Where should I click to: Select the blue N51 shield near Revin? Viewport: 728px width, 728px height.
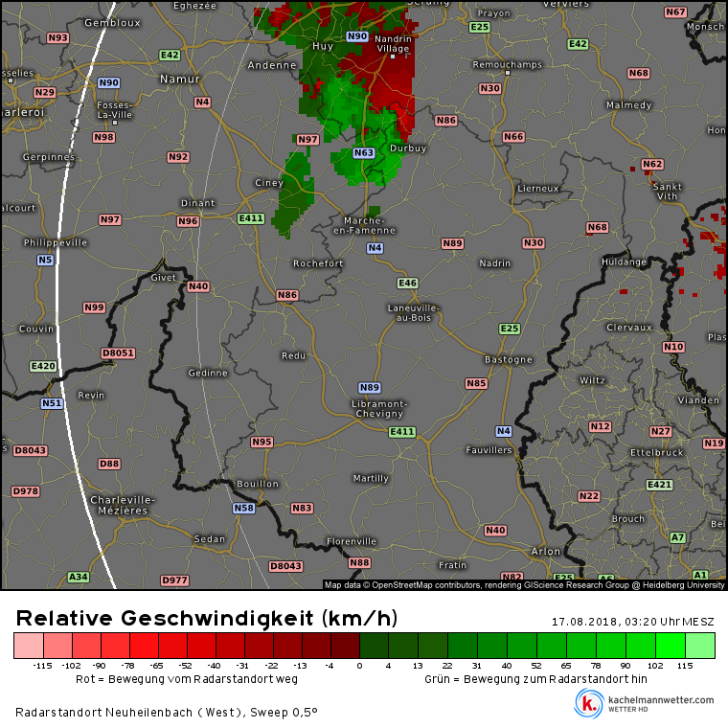pyautogui.click(x=52, y=403)
